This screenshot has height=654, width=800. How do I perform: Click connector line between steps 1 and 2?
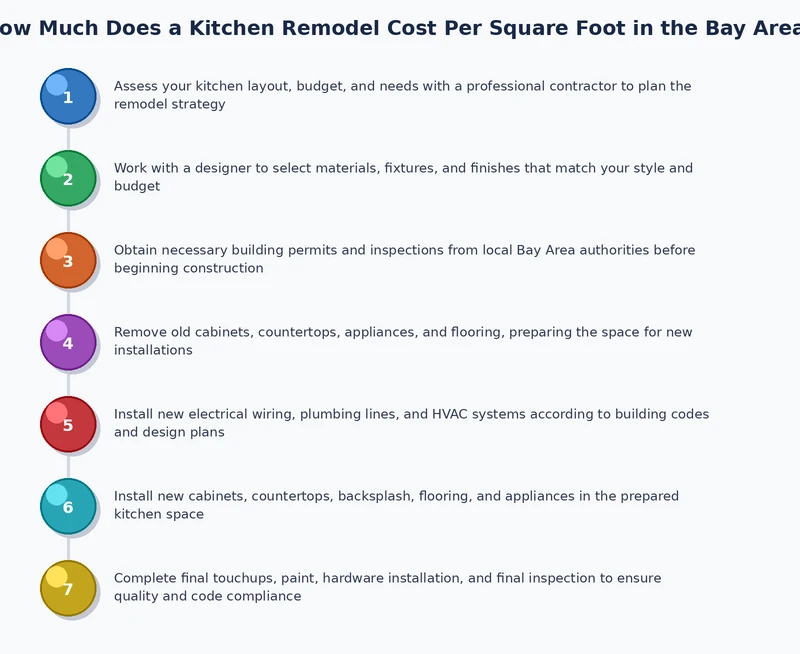(68, 138)
